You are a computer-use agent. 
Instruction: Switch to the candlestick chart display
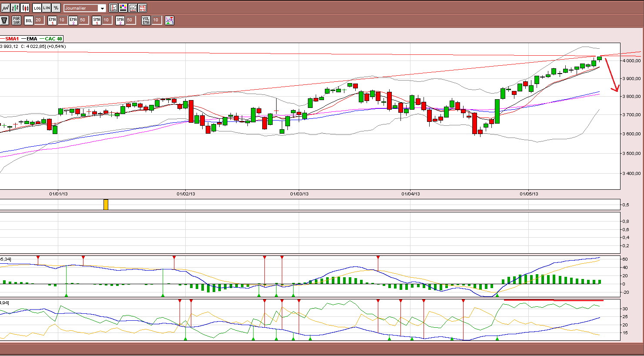click(x=25, y=8)
